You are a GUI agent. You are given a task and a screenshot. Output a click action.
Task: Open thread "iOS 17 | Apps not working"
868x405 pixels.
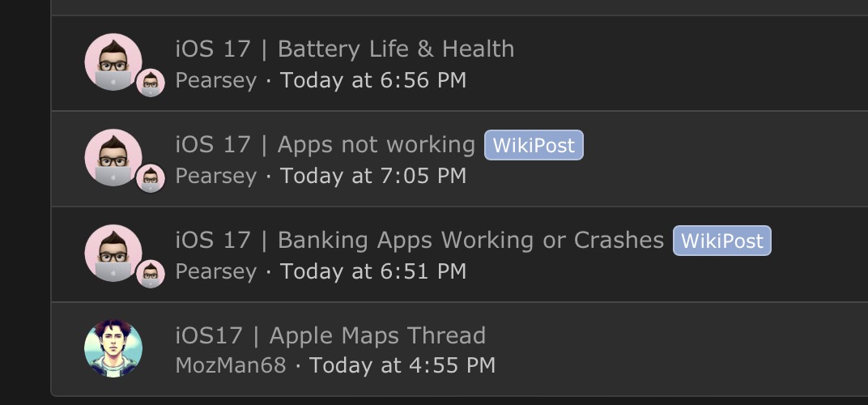point(325,145)
